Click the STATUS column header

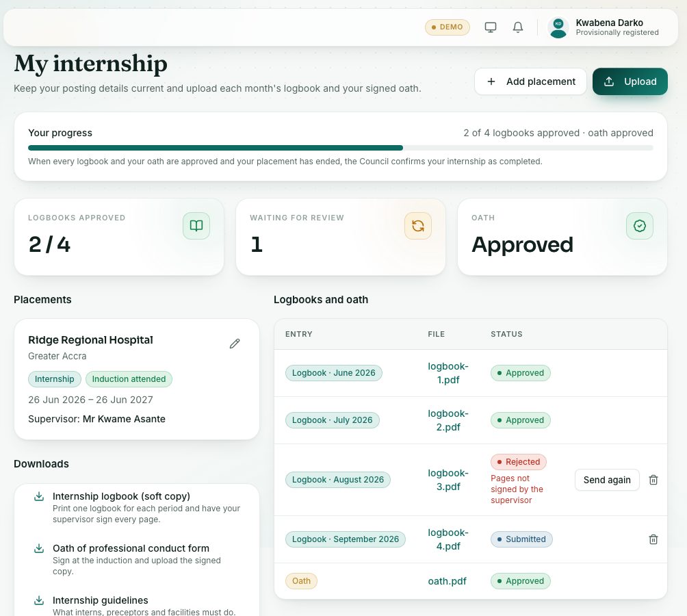506,334
